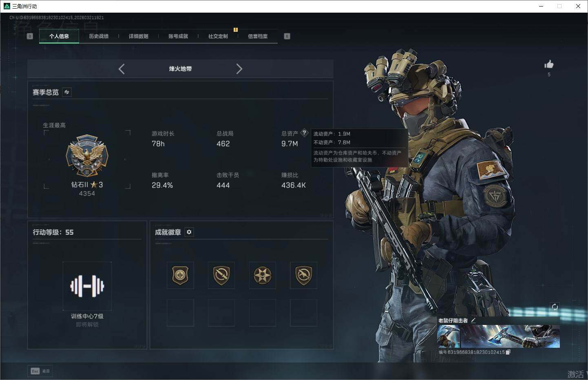
Task: Click the 即将解锁 label
Action: point(87,325)
